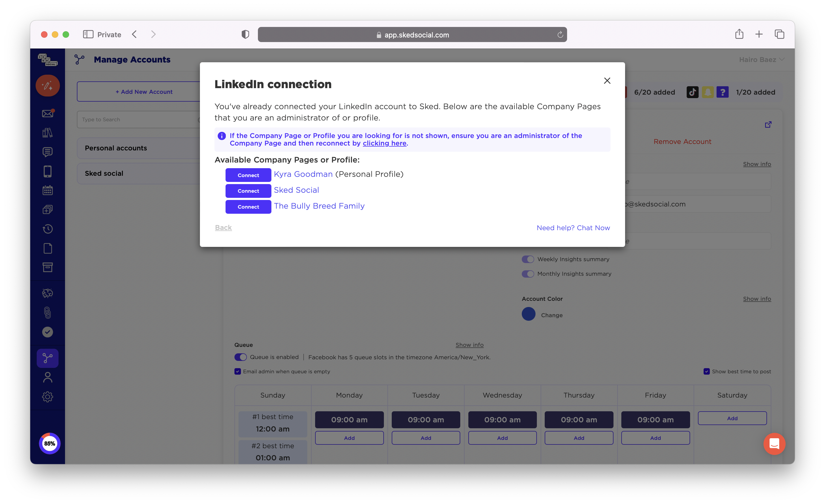The height and width of the screenshot is (504, 825).
Task: Show info for the Queue section
Action: (469, 345)
